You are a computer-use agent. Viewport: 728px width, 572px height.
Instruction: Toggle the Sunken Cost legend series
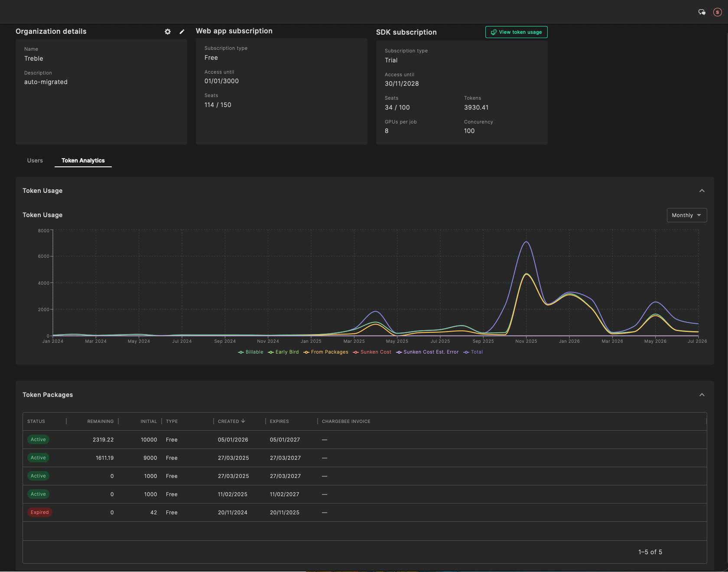pyautogui.click(x=372, y=352)
